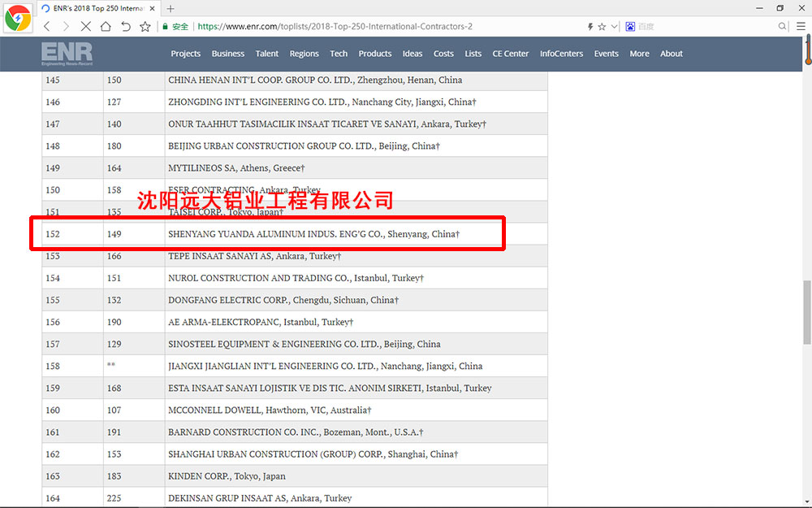Click rank number "160" in the first column
The width and height of the screenshot is (812, 508).
click(x=53, y=410)
